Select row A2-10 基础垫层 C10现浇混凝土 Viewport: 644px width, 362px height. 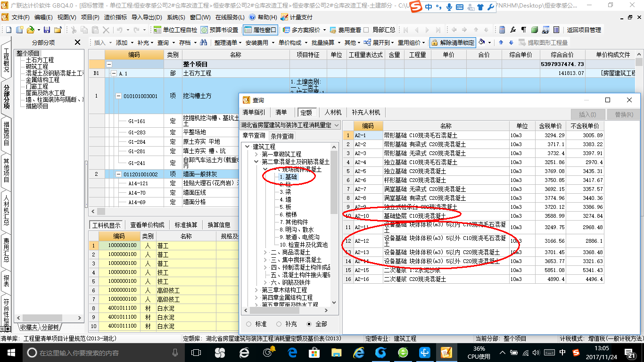coord(473,216)
